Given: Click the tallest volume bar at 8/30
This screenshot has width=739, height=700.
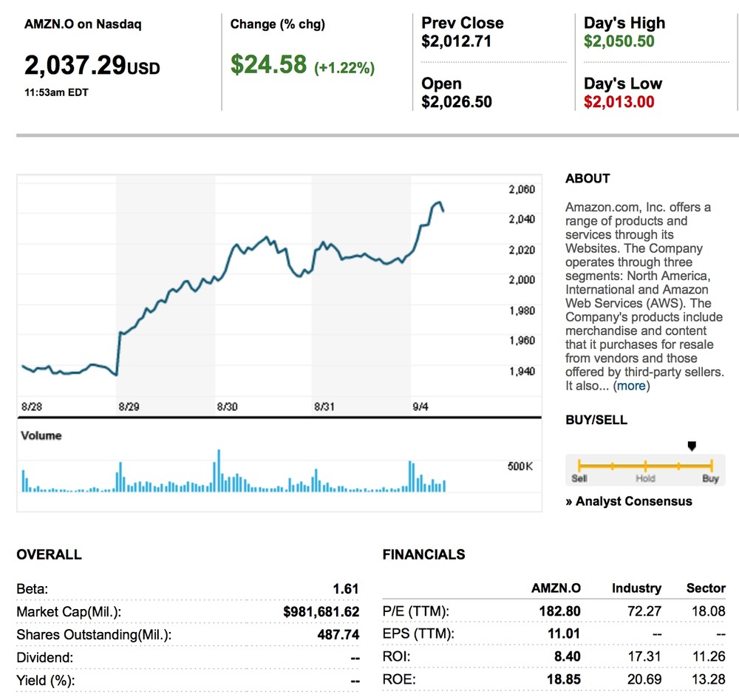Looking at the screenshot, I should [219, 470].
